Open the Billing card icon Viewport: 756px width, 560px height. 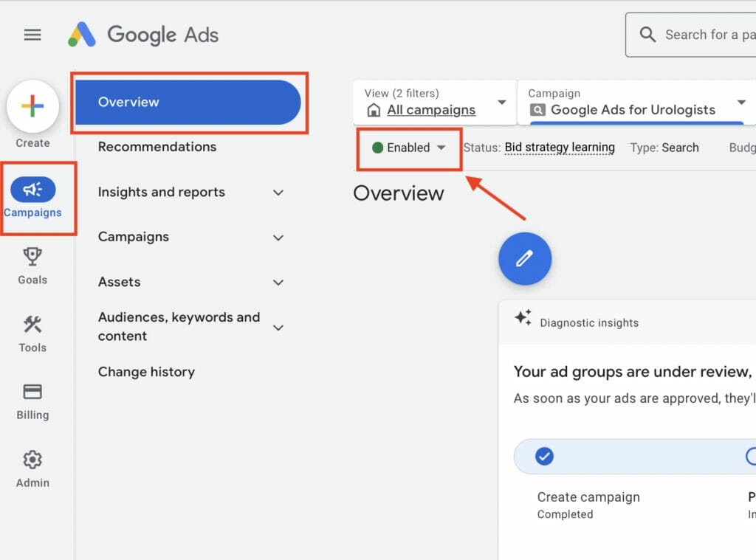[32, 392]
